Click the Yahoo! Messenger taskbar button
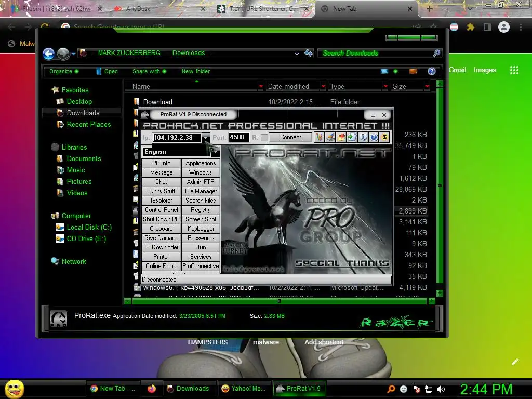 243,389
